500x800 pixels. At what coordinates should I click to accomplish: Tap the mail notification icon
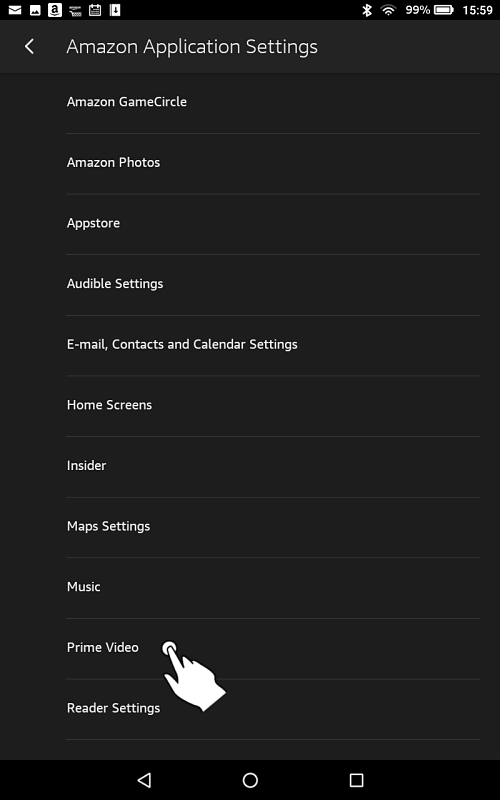pos(15,10)
